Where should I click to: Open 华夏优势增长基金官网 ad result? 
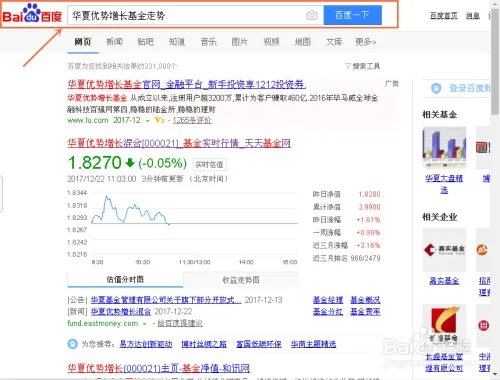tap(186, 84)
